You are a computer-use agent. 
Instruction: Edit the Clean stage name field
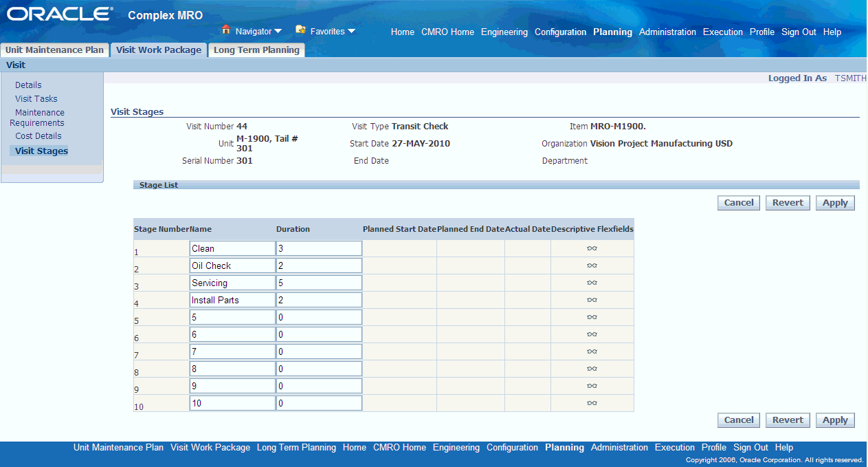pos(232,248)
